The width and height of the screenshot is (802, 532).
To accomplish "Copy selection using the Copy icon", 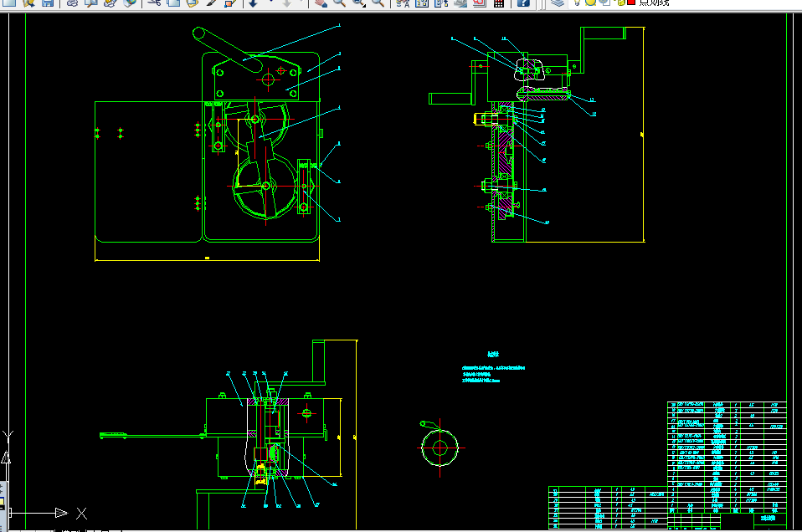I will coord(173,3).
